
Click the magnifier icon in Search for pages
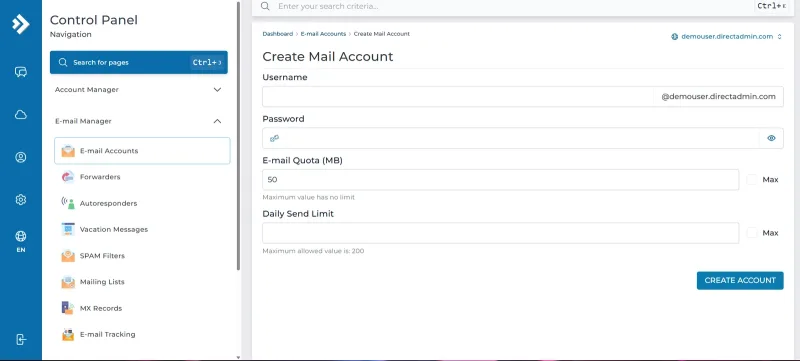point(63,62)
